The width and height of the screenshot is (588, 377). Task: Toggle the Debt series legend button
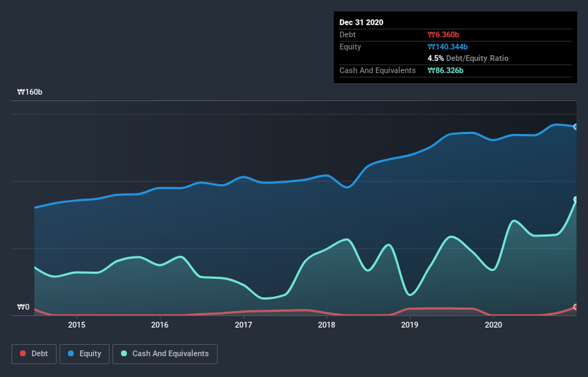pos(34,354)
